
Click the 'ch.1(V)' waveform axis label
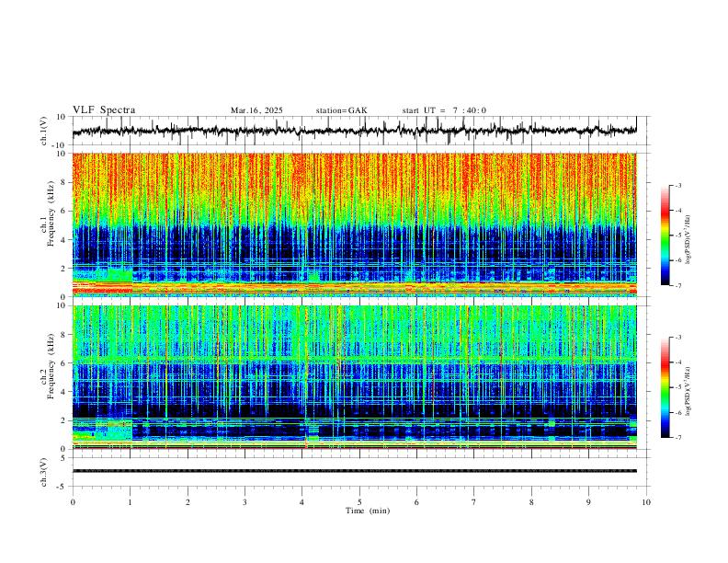pyautogui.click(x=44, y=131)
